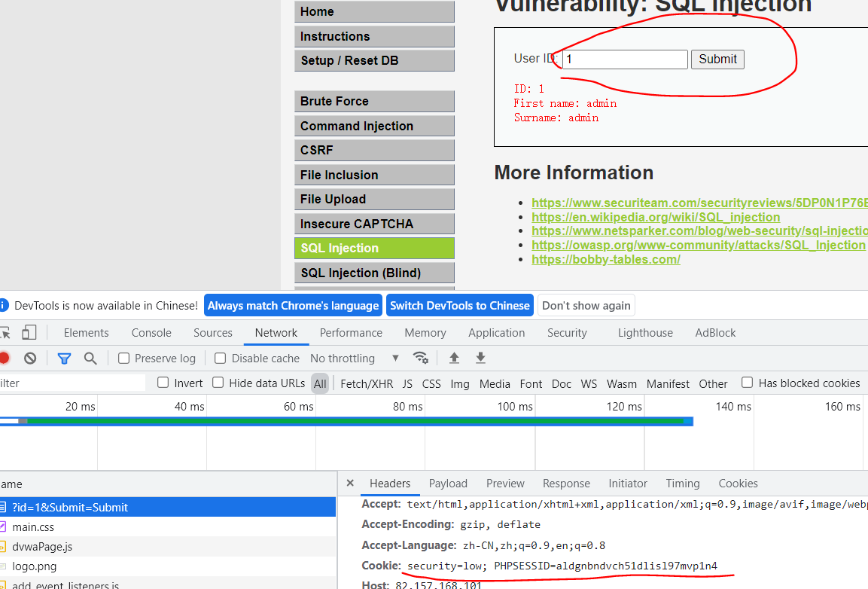868x589 pixels.
Task: Click info icon in DevTools language notice
Action: click(x=3, y=305)
